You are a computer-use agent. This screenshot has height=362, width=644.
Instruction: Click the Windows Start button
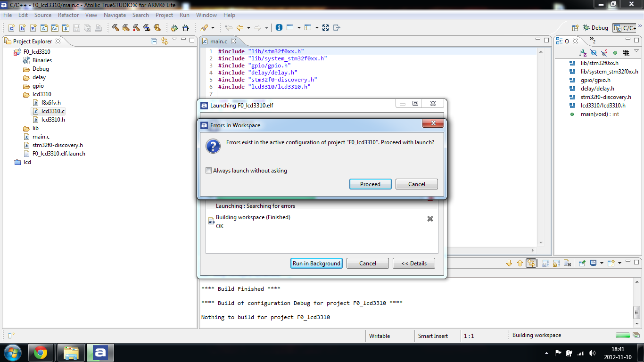click(x=13, y=353)
